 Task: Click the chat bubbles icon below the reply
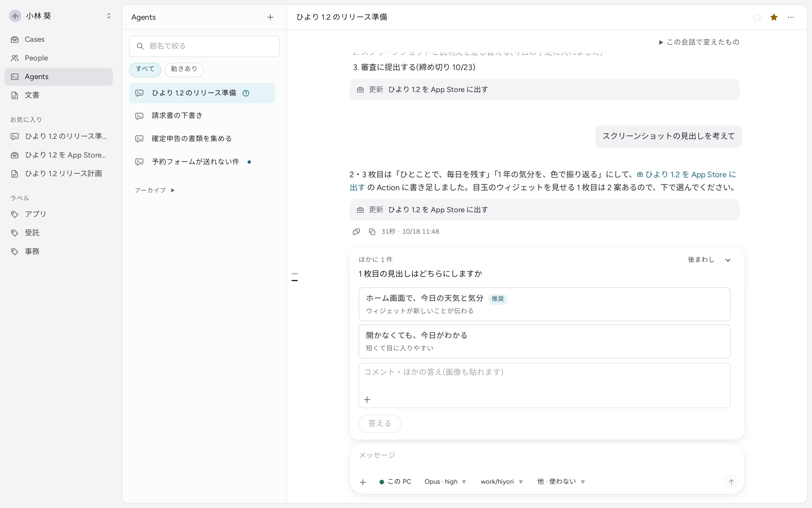pyautogui.click(x=356, y=231)
